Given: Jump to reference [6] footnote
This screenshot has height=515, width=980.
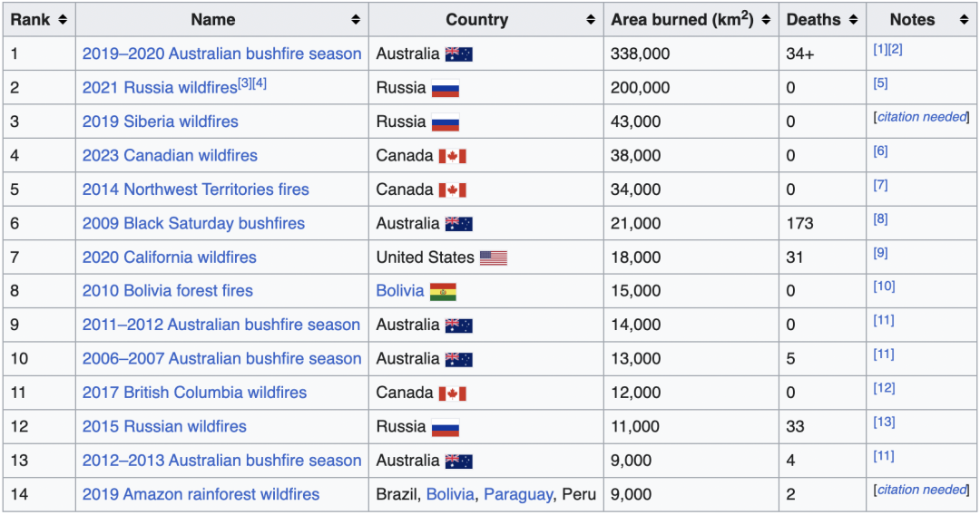Looking at the screenshot, I should (880, 151).
